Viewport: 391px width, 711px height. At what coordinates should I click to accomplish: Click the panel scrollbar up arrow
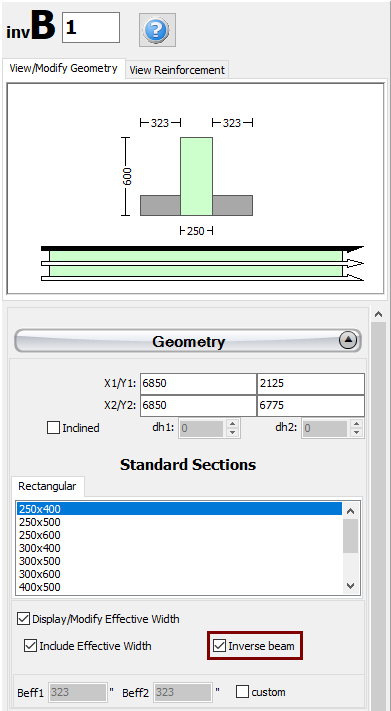pos(379,314)
